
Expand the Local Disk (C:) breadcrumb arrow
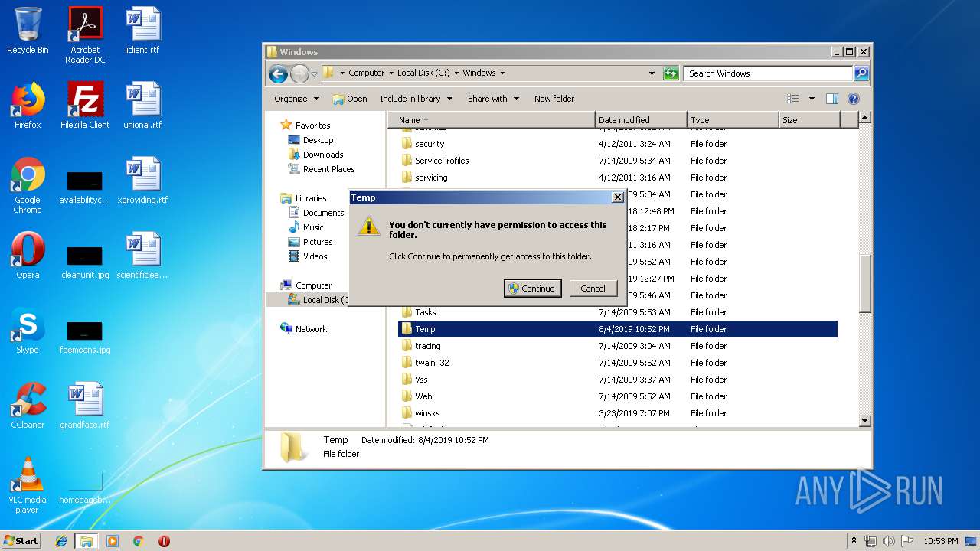456,73
